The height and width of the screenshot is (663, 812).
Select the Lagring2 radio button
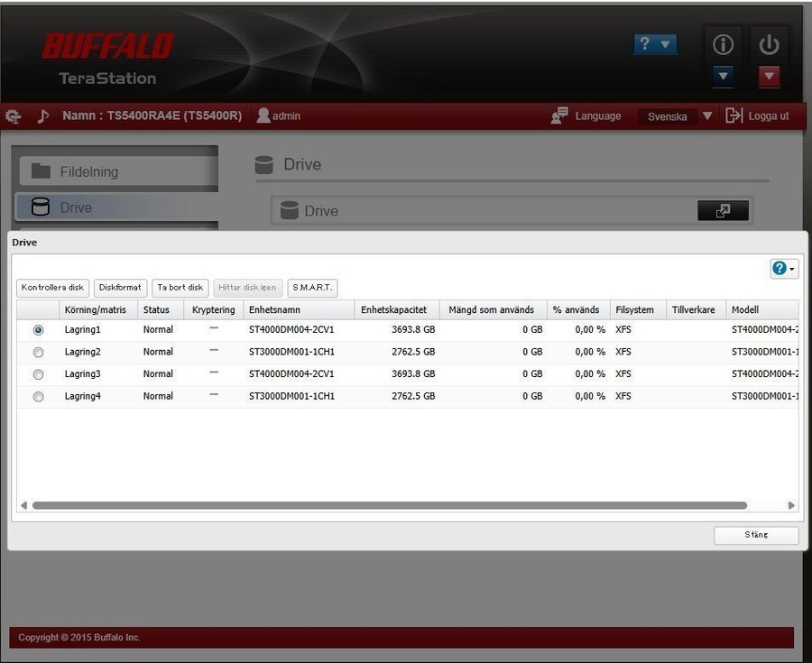click(38, 353)
